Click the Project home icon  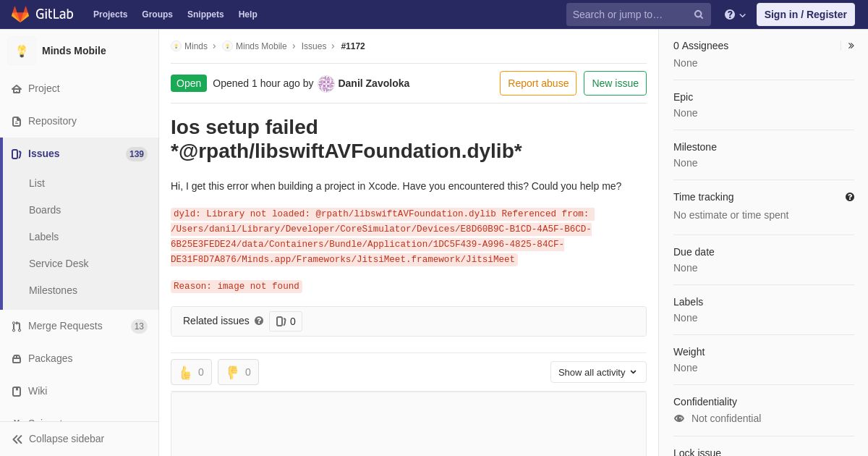tap(17, 89)
